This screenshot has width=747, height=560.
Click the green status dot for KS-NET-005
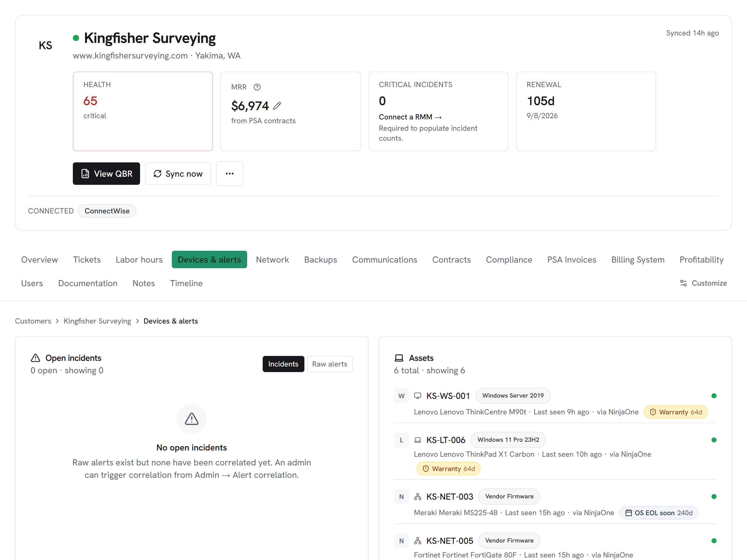tap(714, 541)
